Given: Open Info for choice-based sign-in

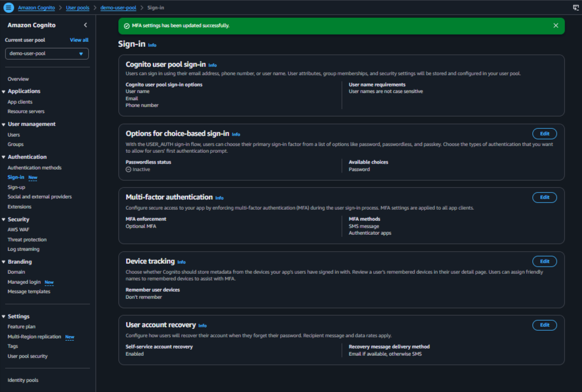Looking at the screenshot, I should 236,134.
